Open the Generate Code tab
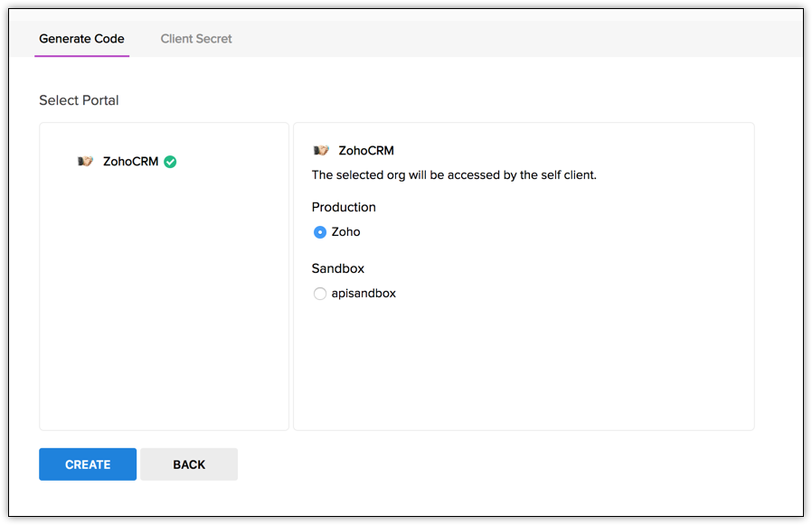The width and height of the screenshot is (812, 525). [81, 39]
